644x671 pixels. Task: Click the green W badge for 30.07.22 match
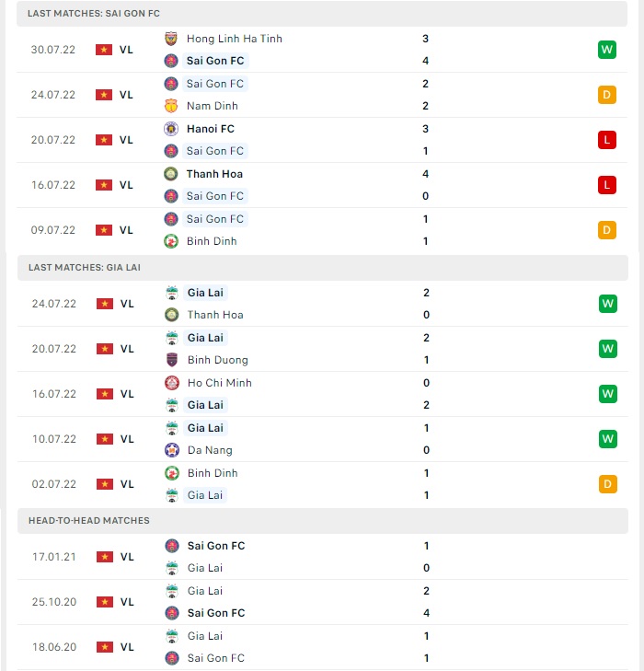(607, 50)
